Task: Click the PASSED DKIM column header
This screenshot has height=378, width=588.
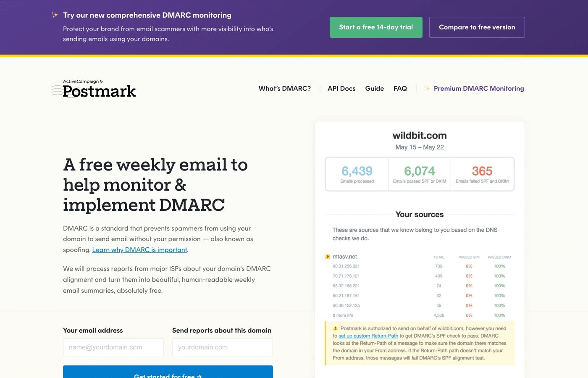Action: [499, 257]
